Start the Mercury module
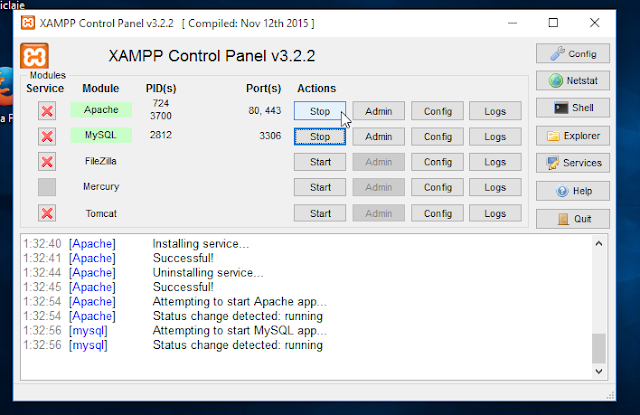Viewport: 640px width, 415px height. point(320,187)
